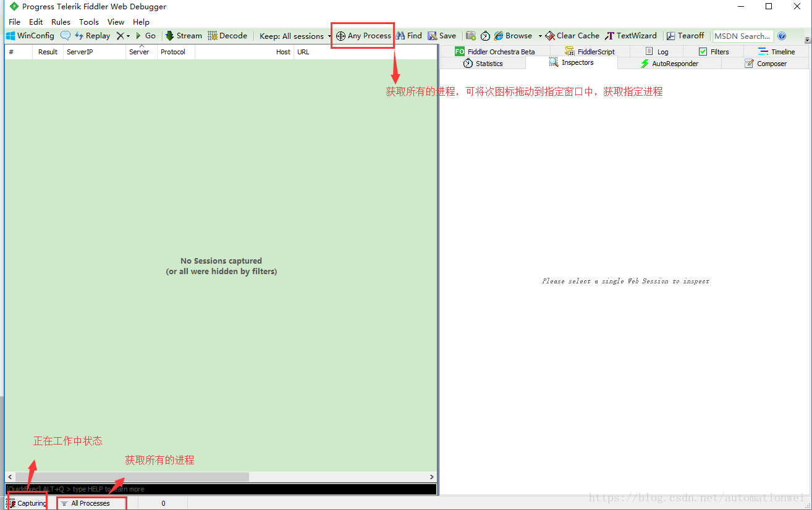Screen dimensions: 812x510
Task: Switch to the Log tab
Action: [x=657, y=52]
